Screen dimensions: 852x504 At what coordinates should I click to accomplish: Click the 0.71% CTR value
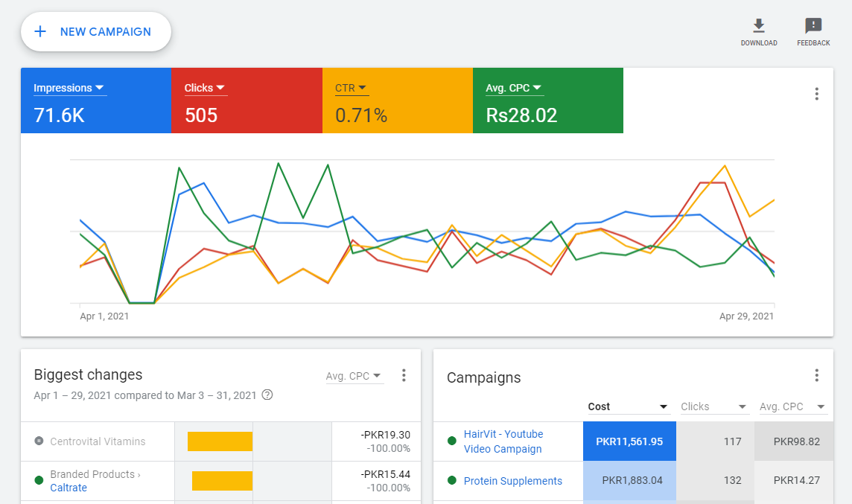pos(360,115)
